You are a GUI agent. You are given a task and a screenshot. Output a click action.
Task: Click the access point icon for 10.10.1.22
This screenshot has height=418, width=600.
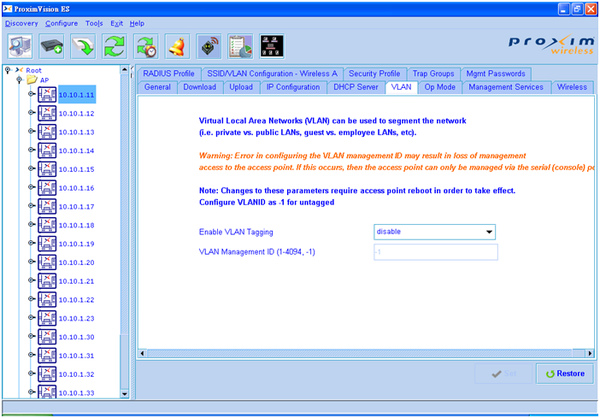pos(47,300)
